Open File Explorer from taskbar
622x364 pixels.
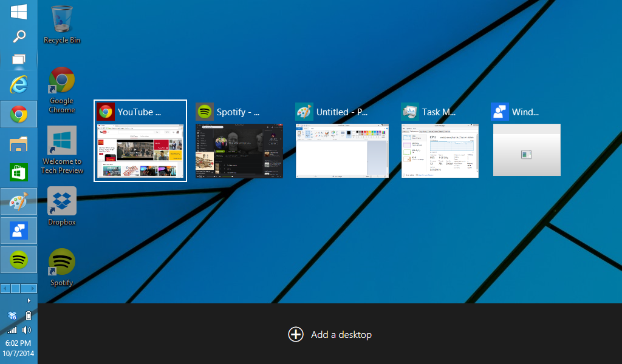click(x=19, y=144)
